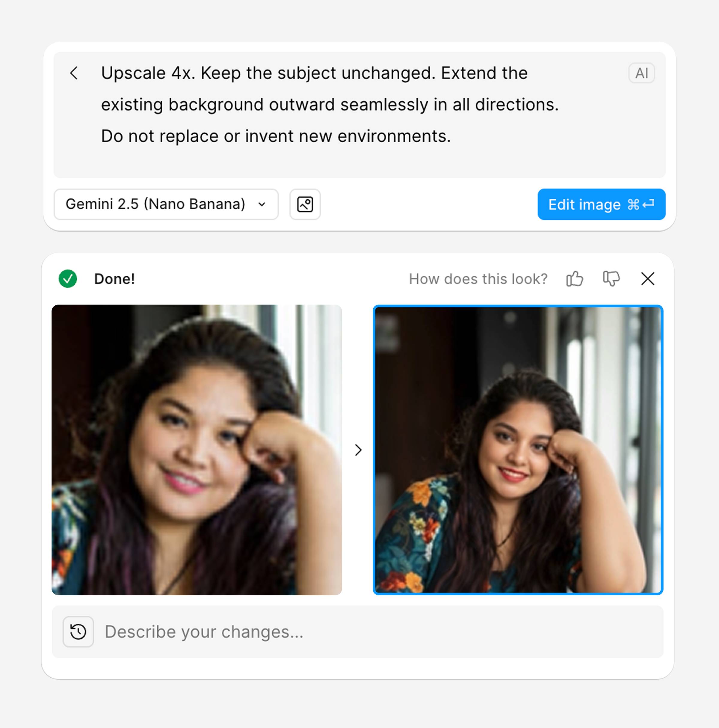The height and width of the screenshot is (728, 719).
Task: Give a thumbs down rating
Action: coord(611,279)
